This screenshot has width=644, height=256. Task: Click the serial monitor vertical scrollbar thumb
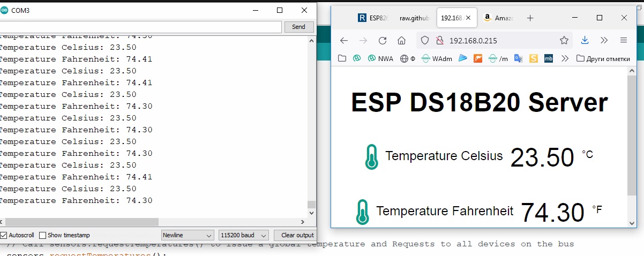click(311, 205)
